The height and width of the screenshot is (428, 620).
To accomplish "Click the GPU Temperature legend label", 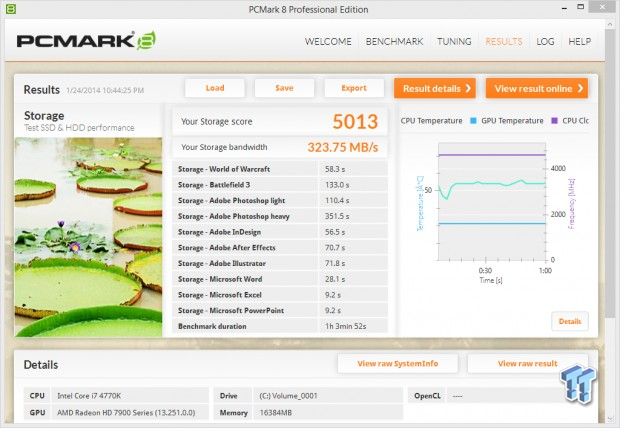I will (x=512, y=121).
